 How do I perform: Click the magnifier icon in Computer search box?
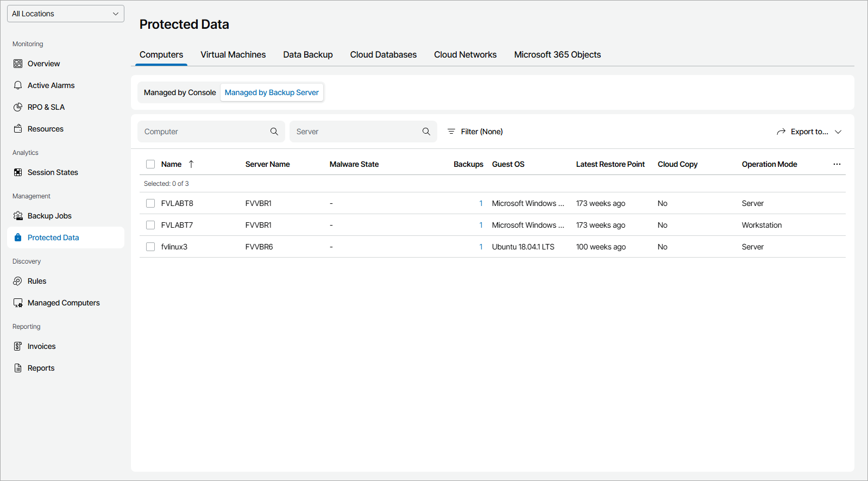coord(274,132)
